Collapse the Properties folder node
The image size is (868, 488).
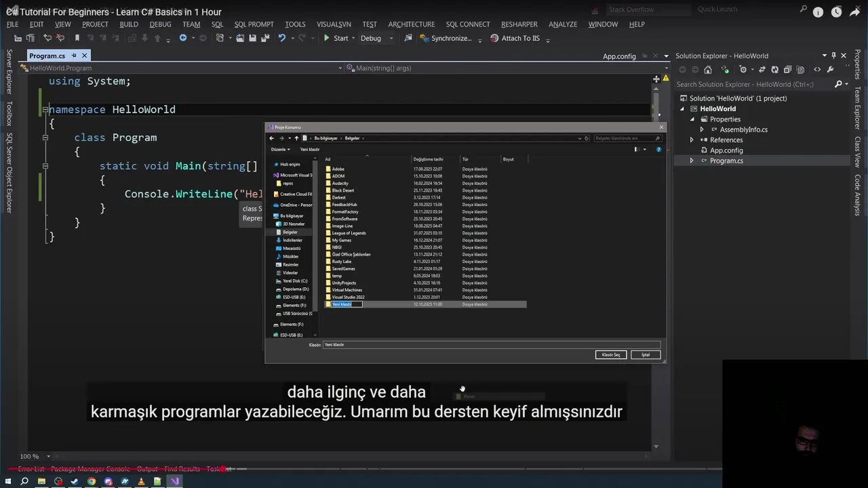[693, 119]
